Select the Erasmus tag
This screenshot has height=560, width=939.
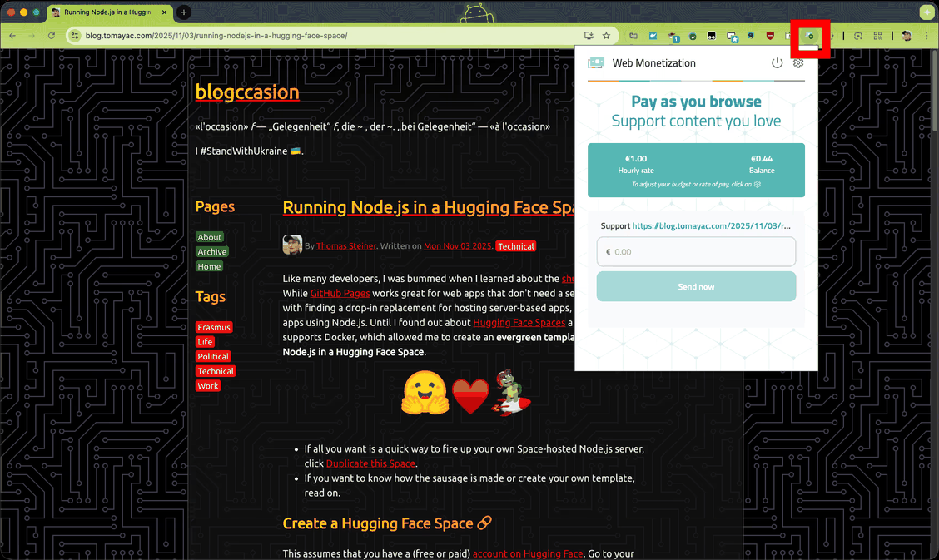[214, 327]
